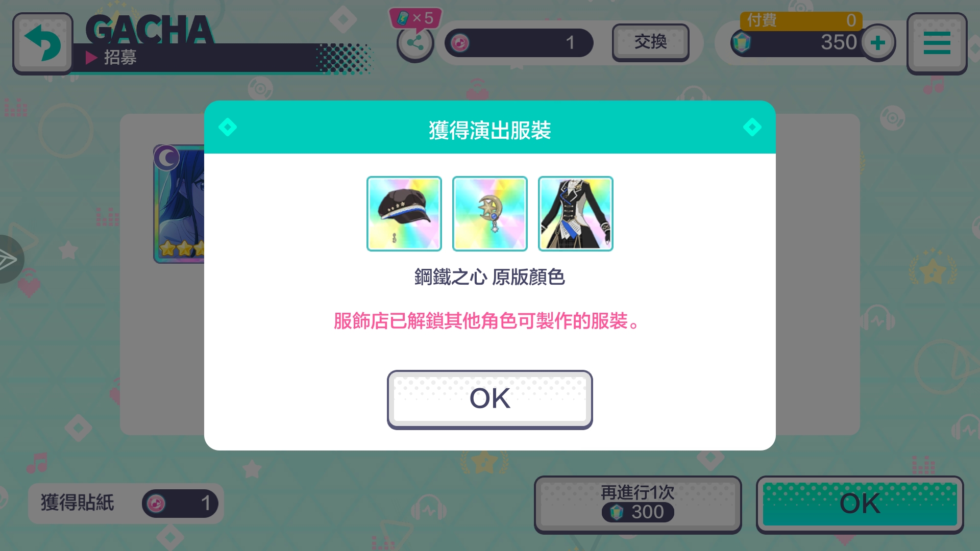Tap the sticker icon beside 獲得貼紙
980x551 pixels.
156,504
